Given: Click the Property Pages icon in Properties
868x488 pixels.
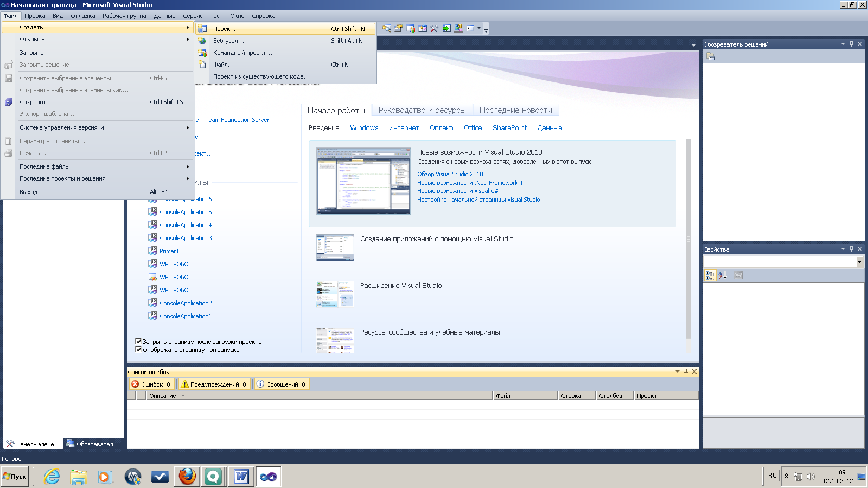Looking at the screenshot, I should (x=738, y=275).
